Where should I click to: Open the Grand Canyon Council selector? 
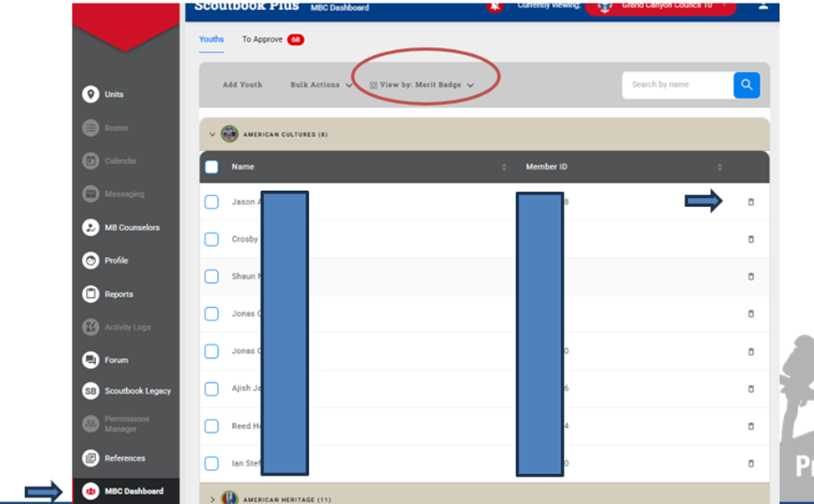tap(661, 8)
